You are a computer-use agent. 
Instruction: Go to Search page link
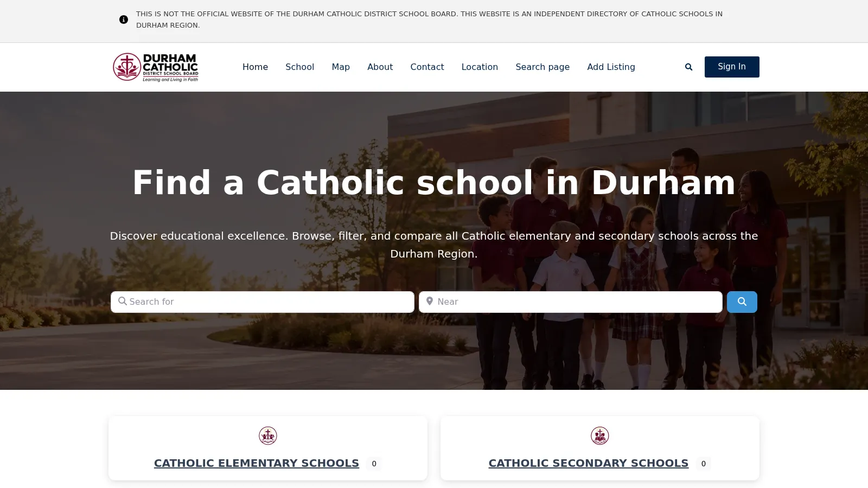(542, 67)
